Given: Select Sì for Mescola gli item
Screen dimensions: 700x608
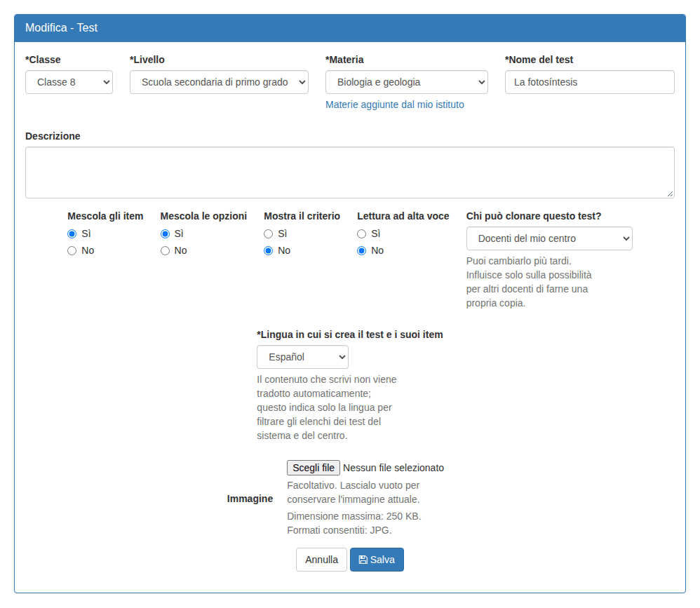Looking at the screenshot, I should (x=72, y=234).
